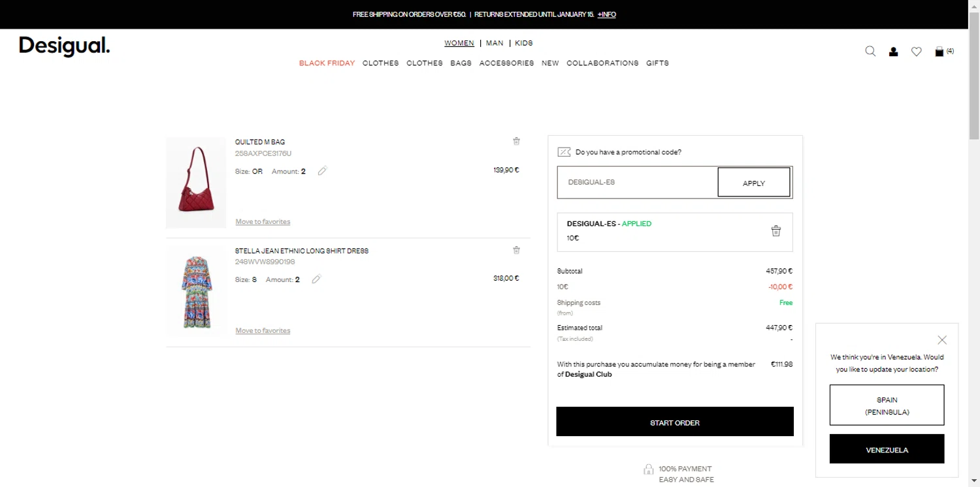Remove applied DESIGUAL-ES promo code
Screen dimensions: 980x487
point(776,231)
